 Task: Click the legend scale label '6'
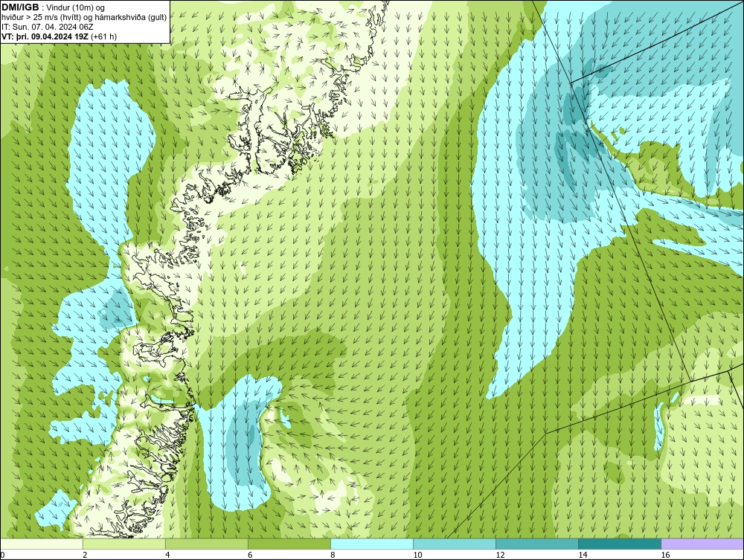tap(249, 555)
